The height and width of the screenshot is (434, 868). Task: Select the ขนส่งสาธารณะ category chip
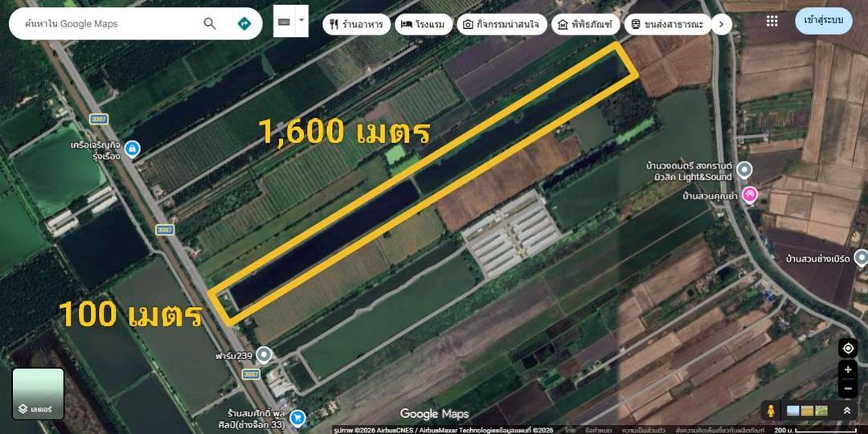[x=668, y=24]
